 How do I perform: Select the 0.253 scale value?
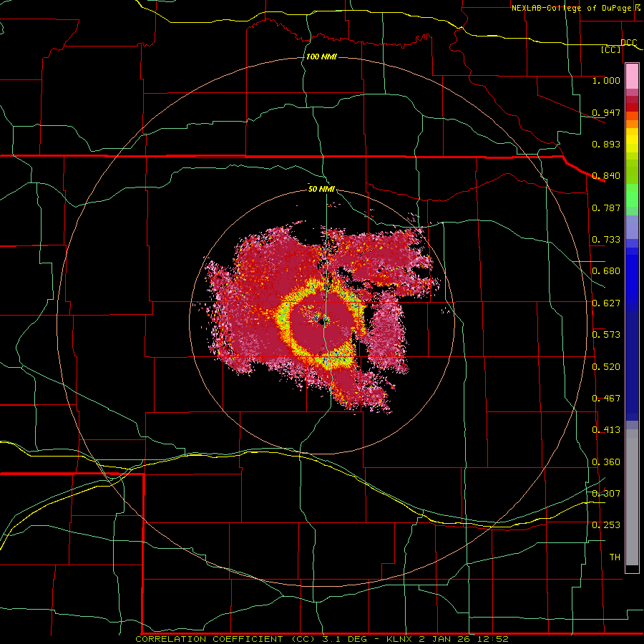click(606, 525)
